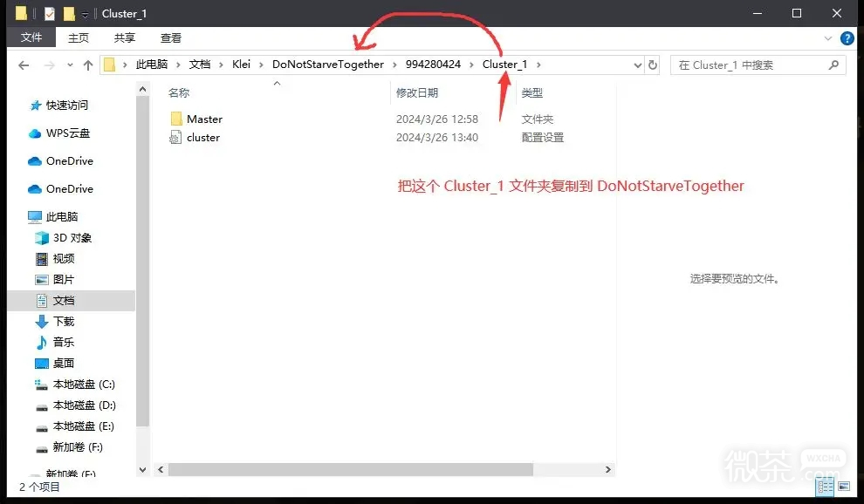Screen dimensions: 864x504
Task: Click horizontal scrollbar right arrow
Action: 607,470
